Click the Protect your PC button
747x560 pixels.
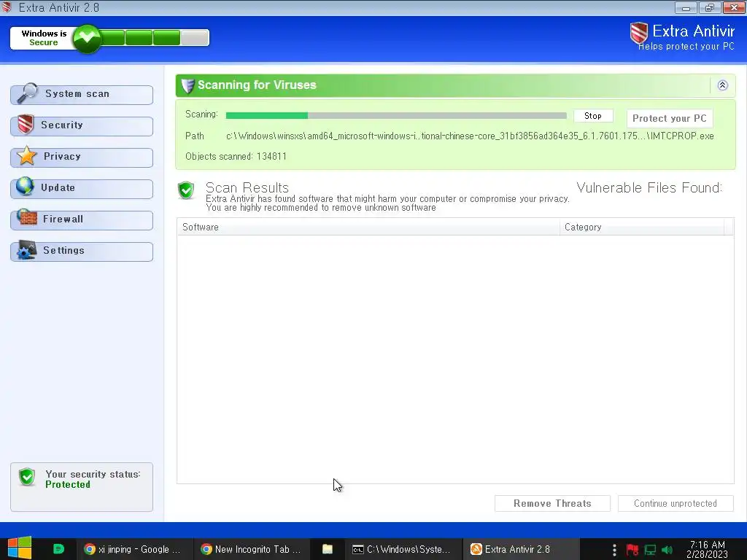click(670, 118)
